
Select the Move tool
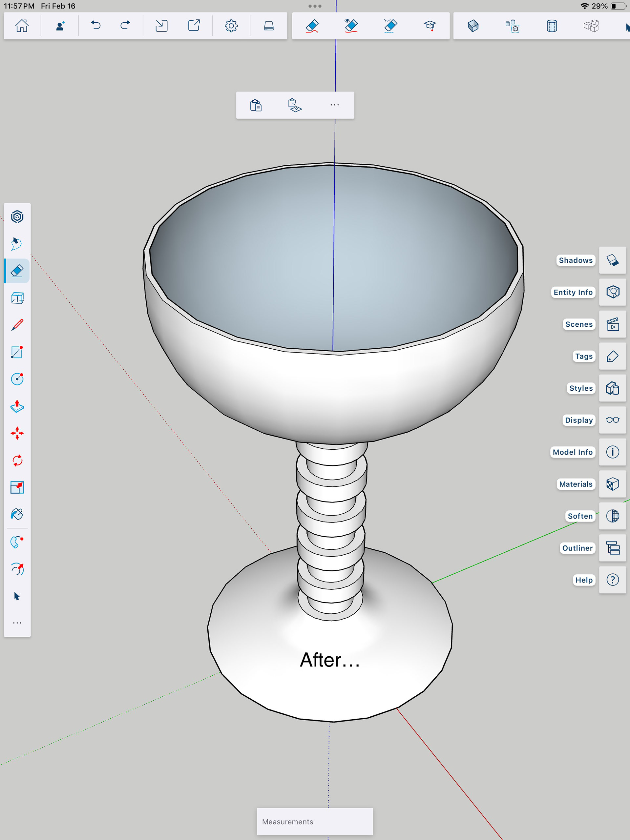click(17, 433)
